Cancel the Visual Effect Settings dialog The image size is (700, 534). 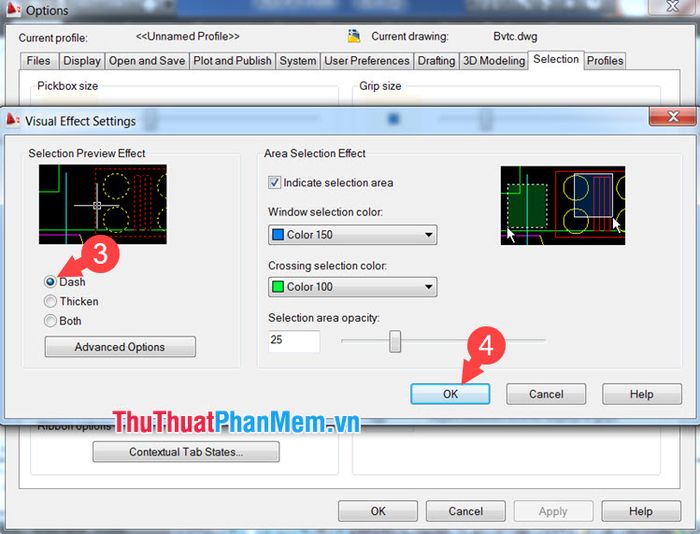546,394
